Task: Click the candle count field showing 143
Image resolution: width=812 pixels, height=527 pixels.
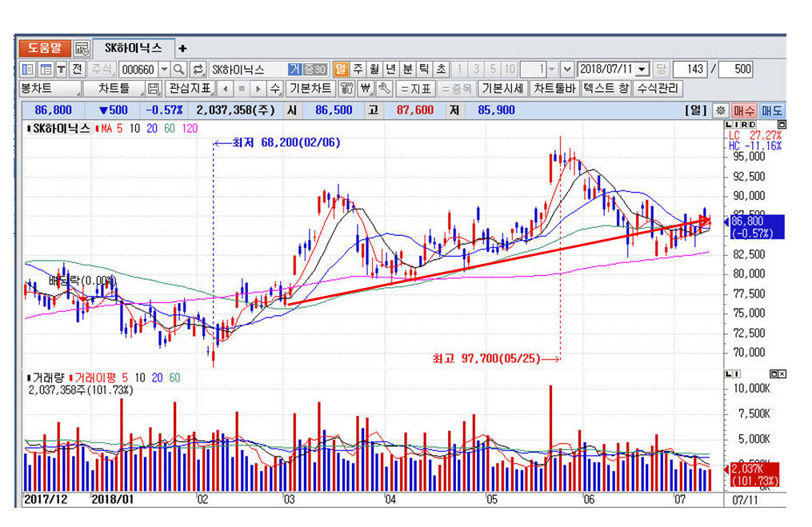Action: point(690,70)
